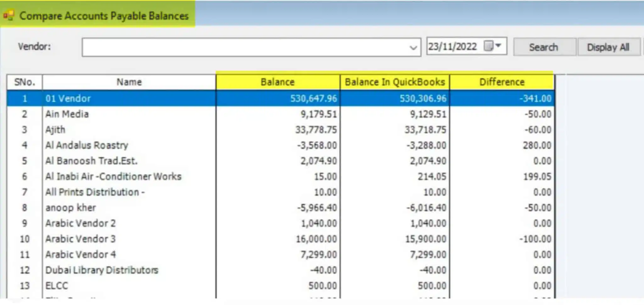Click the Difference column header
The width and height of the screenshot is (644, 305).
coord(502,82)
